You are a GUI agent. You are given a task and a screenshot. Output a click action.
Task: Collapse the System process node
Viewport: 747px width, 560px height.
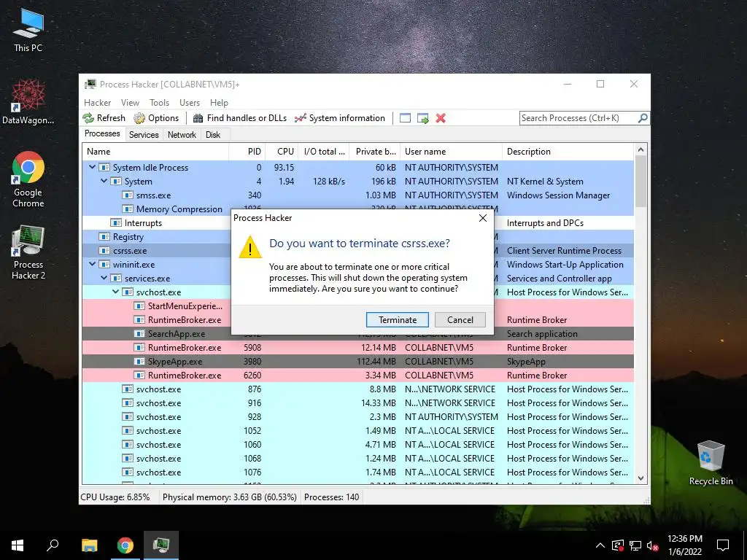point(104,181)
